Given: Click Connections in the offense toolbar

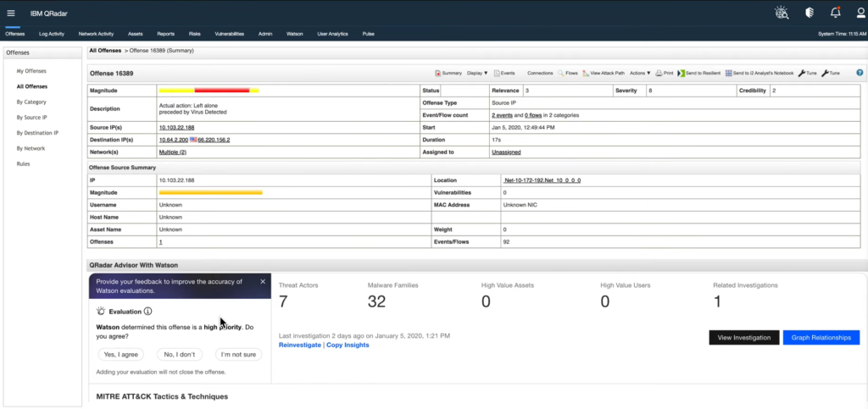Looking at the screenshot, I should tap(540, 73).
